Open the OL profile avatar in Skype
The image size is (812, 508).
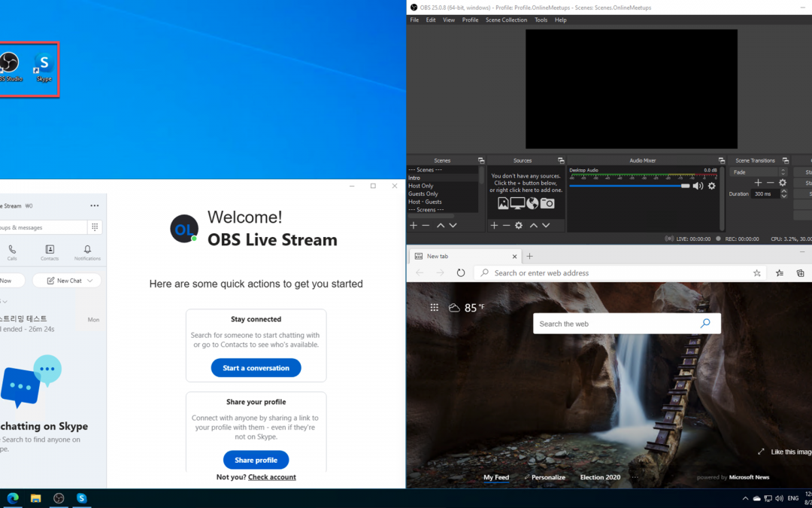click(184, 229)
